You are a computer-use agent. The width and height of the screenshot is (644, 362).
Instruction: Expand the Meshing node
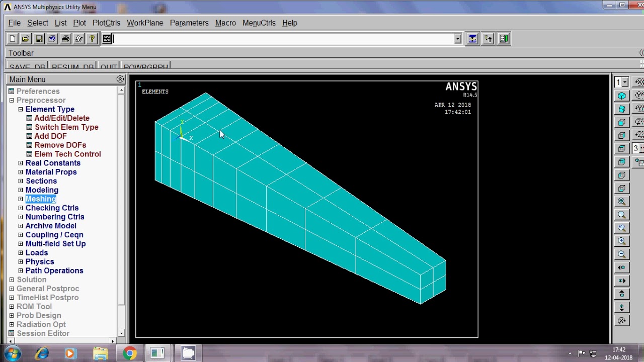point(20,199)
